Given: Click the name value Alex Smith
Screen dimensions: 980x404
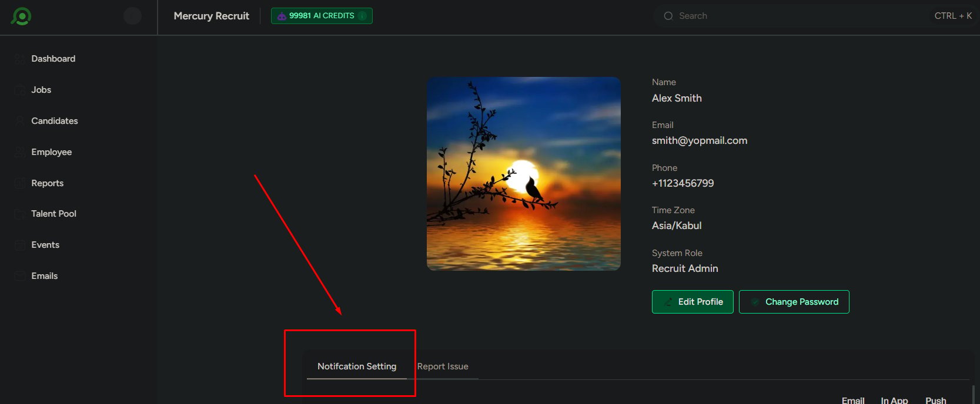Looking at the screenshot, I should click(x=677, y=98).
